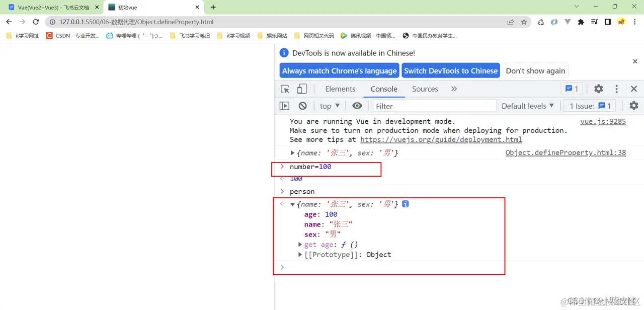Dismiss the DevTools language notification
644x310 pixels.
point(635,61)
